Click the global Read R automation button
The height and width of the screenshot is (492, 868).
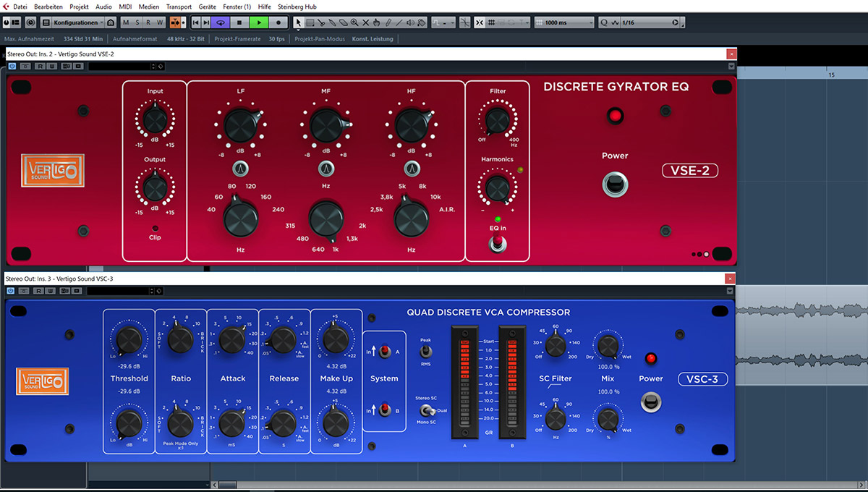[148, 22]
